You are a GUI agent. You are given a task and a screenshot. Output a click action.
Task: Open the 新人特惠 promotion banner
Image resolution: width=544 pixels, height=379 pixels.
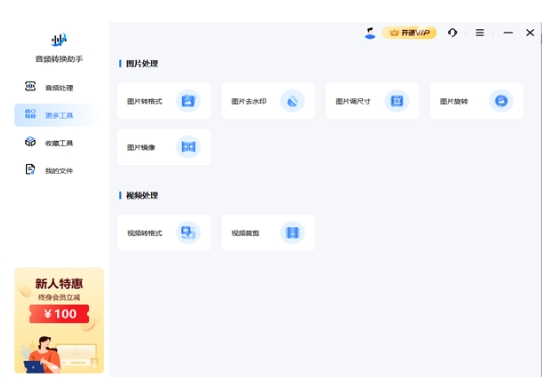[x=59, y=320]
